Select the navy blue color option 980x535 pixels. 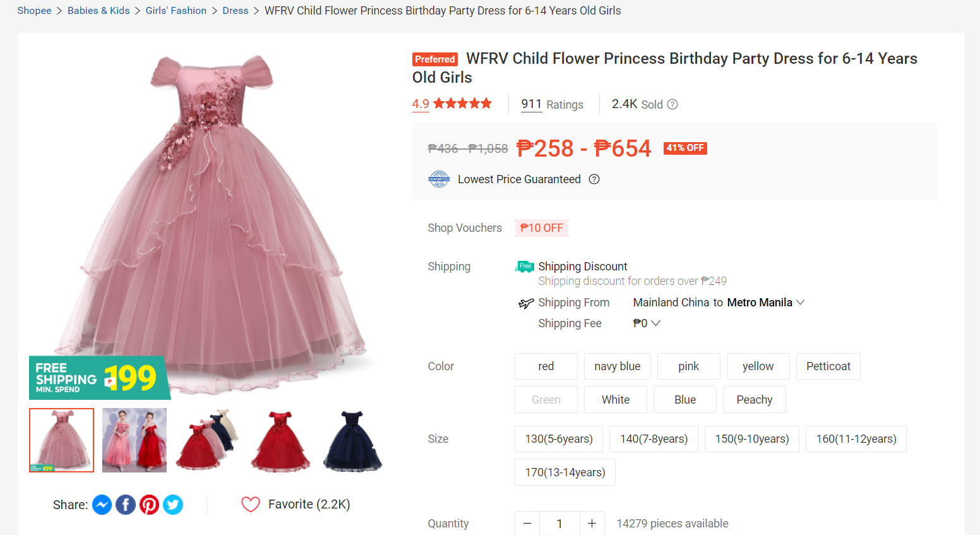pyautogui.click(x=617, y=366)
